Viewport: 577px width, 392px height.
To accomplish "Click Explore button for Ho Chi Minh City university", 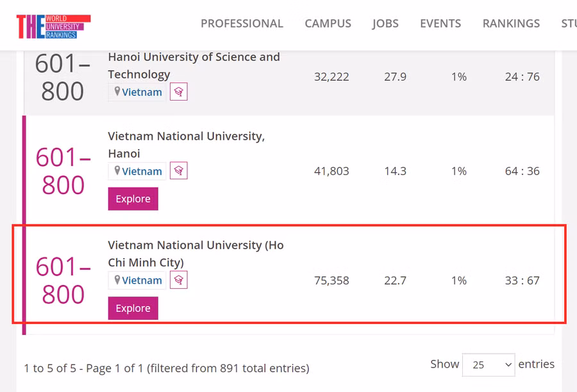I will [x=133, y=308].
